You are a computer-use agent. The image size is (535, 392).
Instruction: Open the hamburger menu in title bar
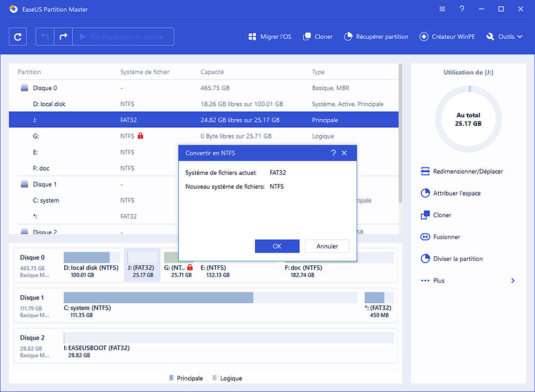442,9
